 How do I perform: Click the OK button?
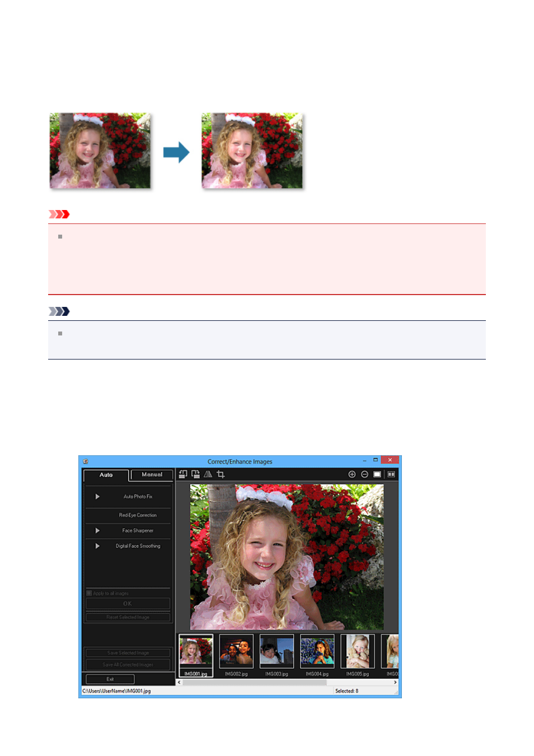pyautogui.click(x=128, y=604)
